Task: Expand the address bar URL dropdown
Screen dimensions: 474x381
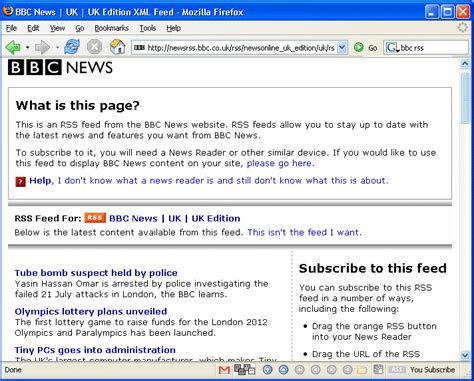Action: pos(342,48)
